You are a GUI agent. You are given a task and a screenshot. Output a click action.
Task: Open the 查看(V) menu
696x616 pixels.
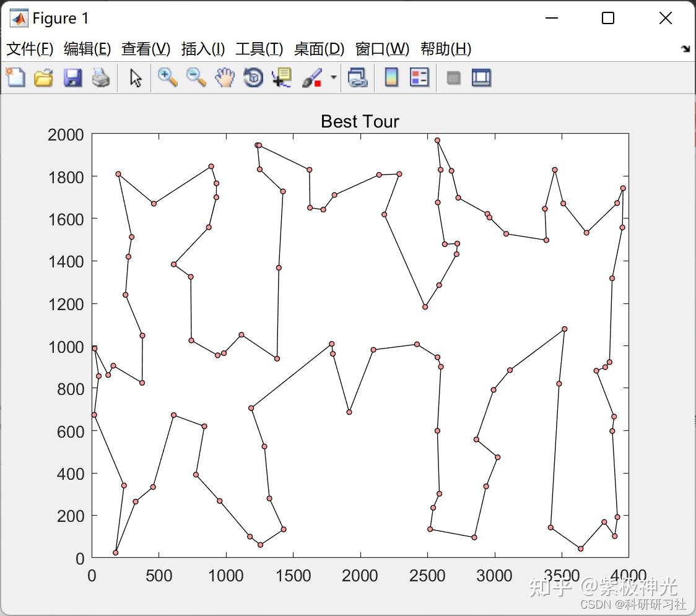click(x=146, y=48)
